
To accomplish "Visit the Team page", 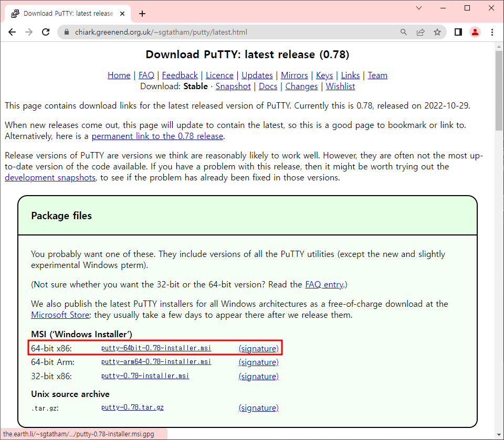I will click(x=377, y=75).
